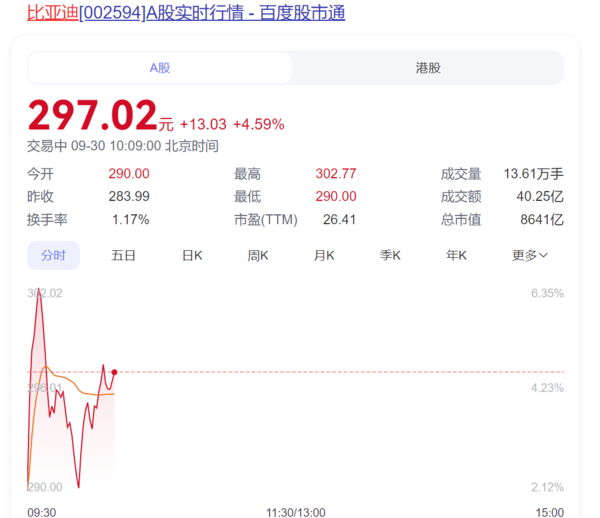Viewport: 600px width, 518px height.
Task: Expand the 更多 chart options dropdown
Action: click(x=530, y=255)
